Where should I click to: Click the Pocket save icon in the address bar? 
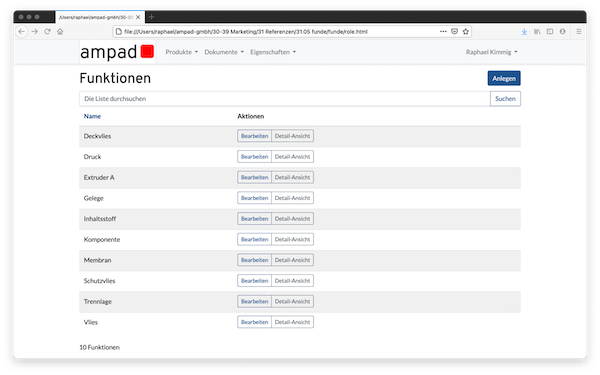pyautogui.click(x=455, y=31)
